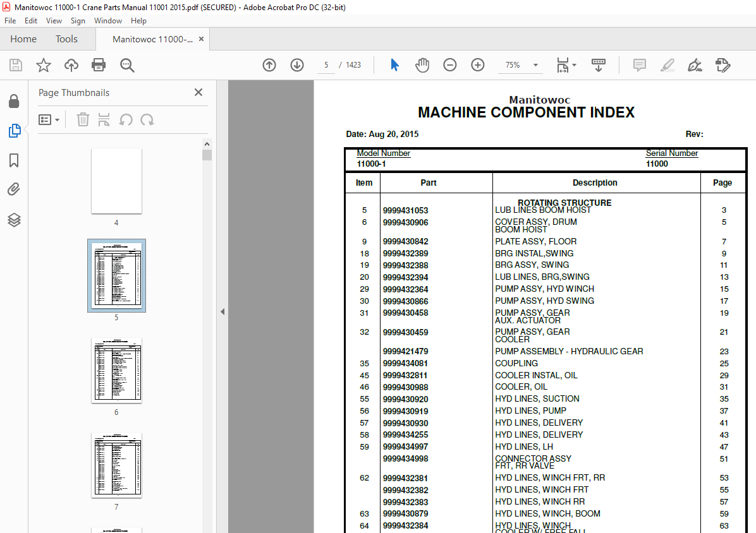Close the Manitowoc document tab

click(x=202, y=39)
